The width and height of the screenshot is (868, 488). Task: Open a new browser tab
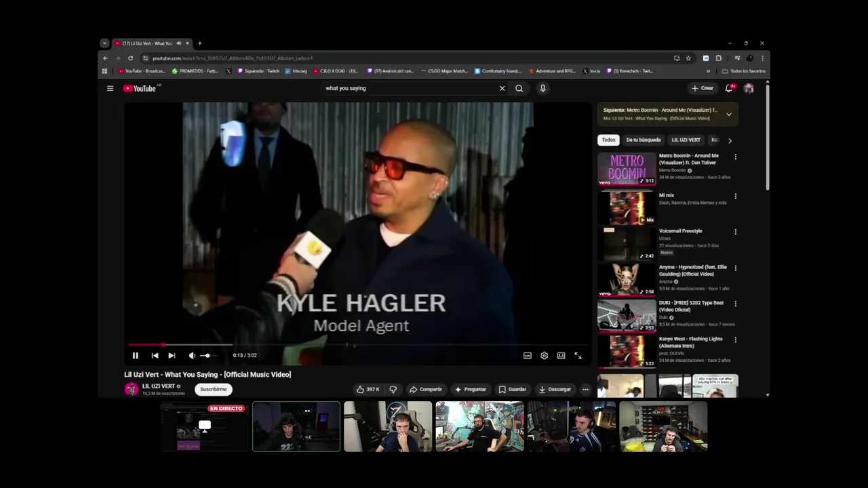tap(199, 43)
